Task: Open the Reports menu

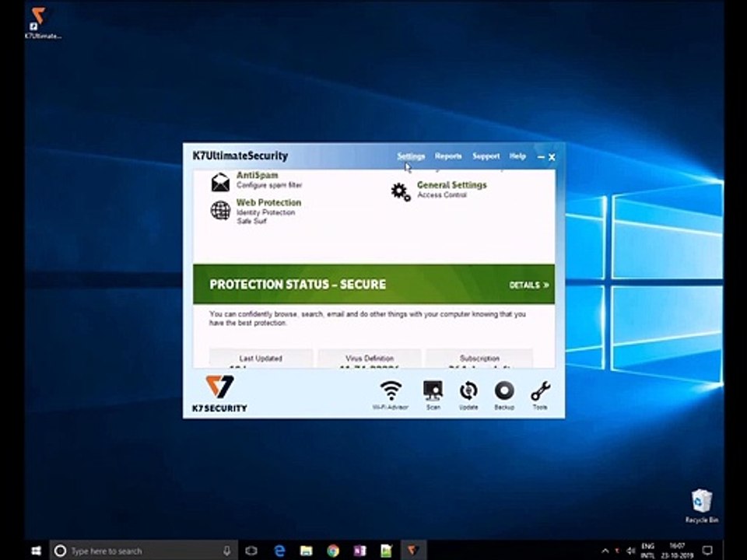Action: point(448,156)
